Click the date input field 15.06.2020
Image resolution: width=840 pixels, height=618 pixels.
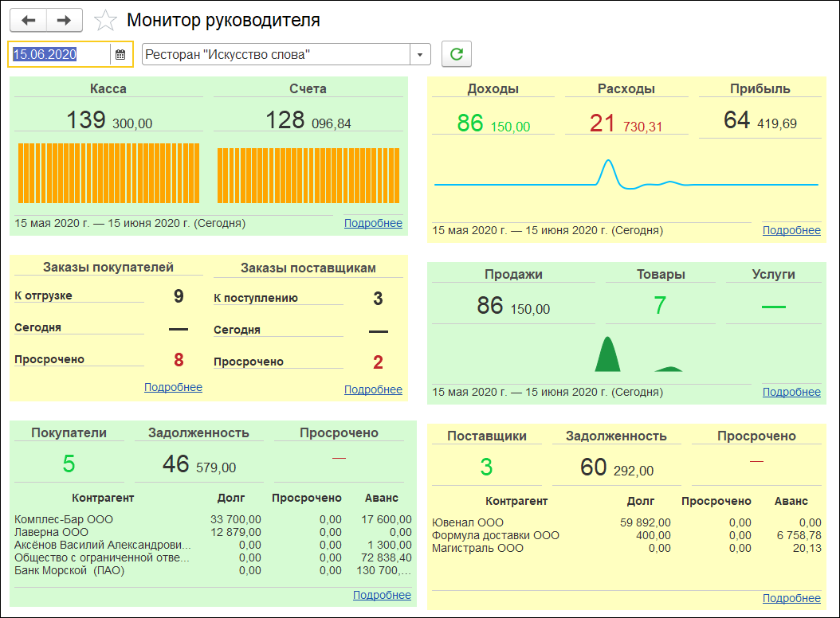60,54
